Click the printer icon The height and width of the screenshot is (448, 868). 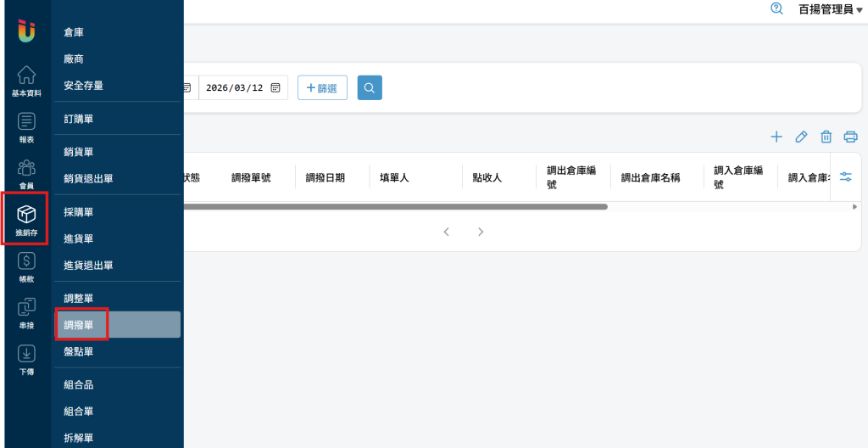851,137
